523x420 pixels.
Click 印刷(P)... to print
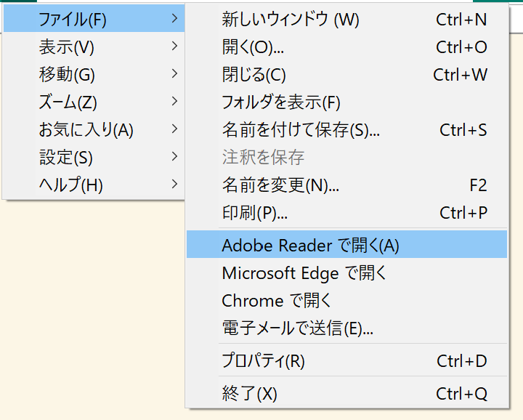click(x=347, y=213)
